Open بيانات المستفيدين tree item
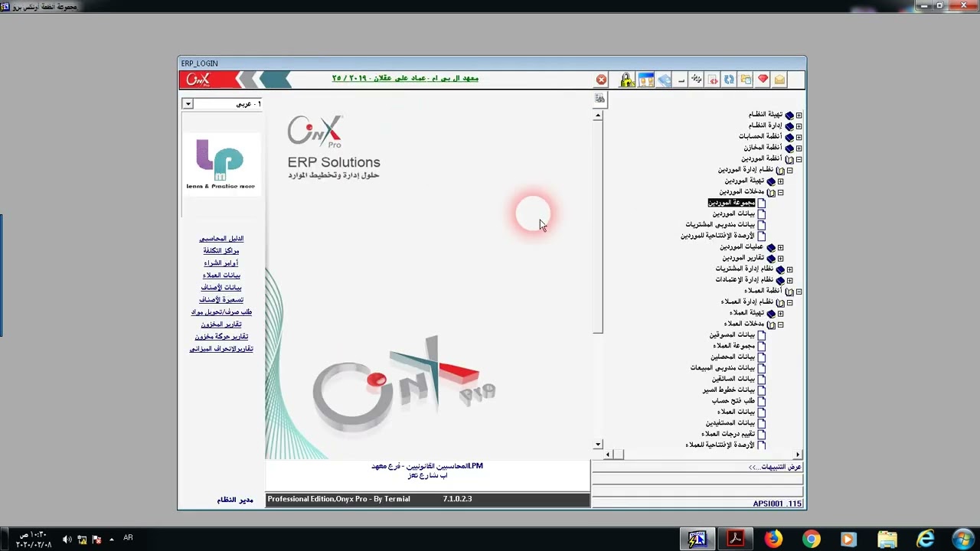Image resolution: width=980 pixels, height=551 pixels. click(x=730, y=422)
